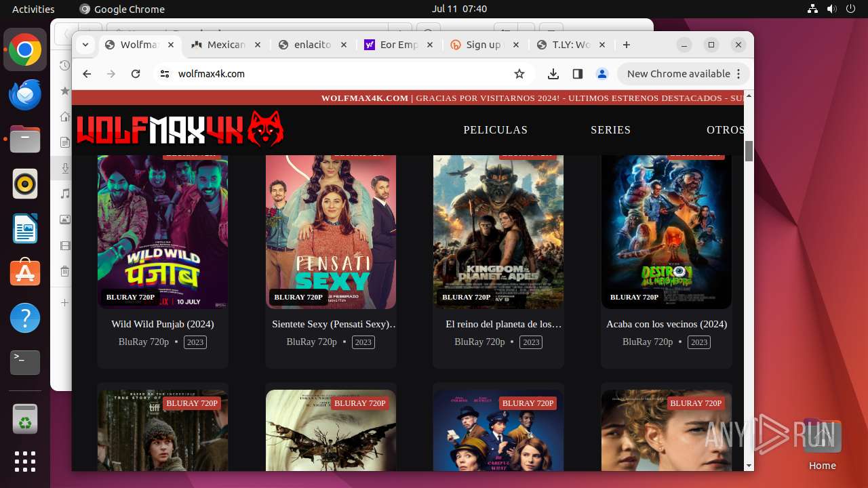Switch to the Eor Emp tab
Screen dimensions: 868x488
399,45
